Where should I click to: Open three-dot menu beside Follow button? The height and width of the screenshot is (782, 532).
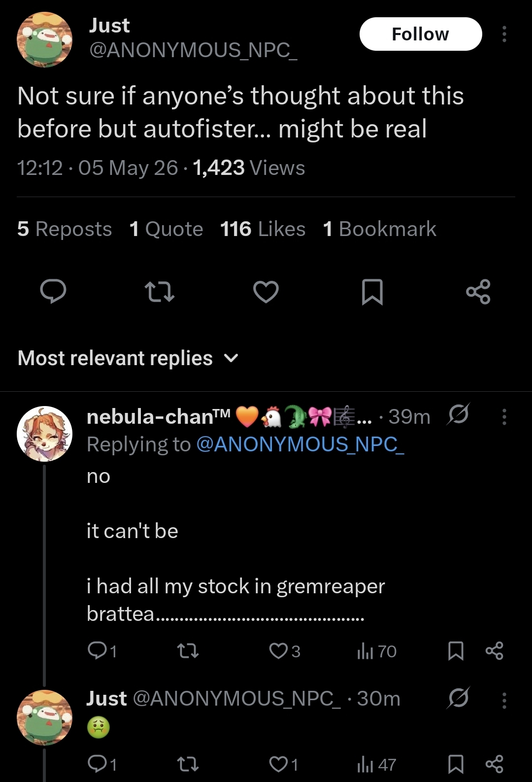(x=504, y=34)
